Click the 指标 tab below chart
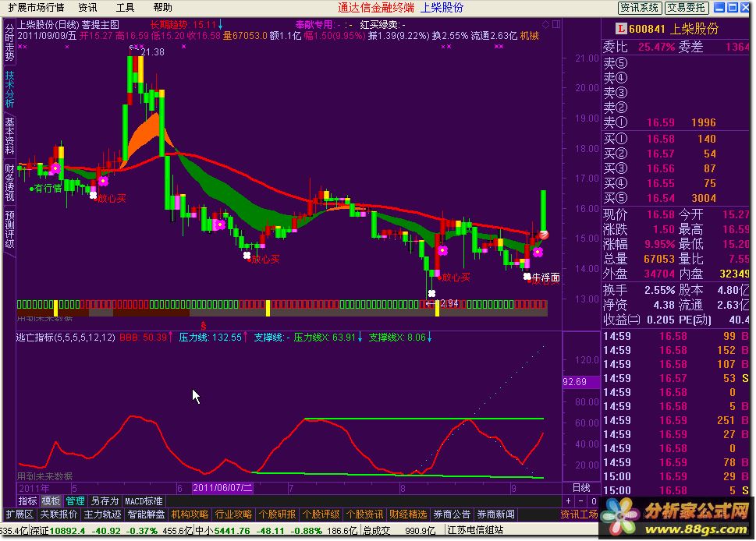Screen dimensions: 756x541 (x=27, y=501)
